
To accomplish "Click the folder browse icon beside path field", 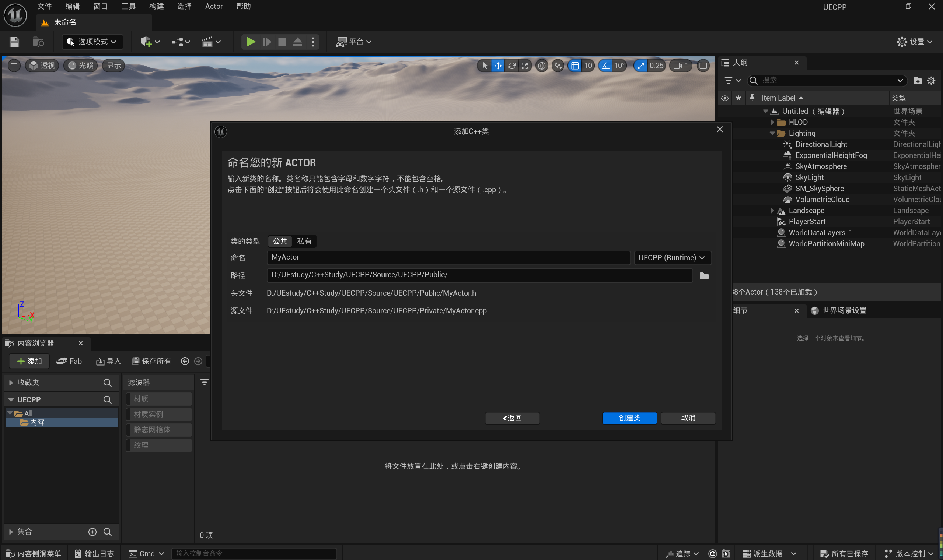I will (703, 276).
